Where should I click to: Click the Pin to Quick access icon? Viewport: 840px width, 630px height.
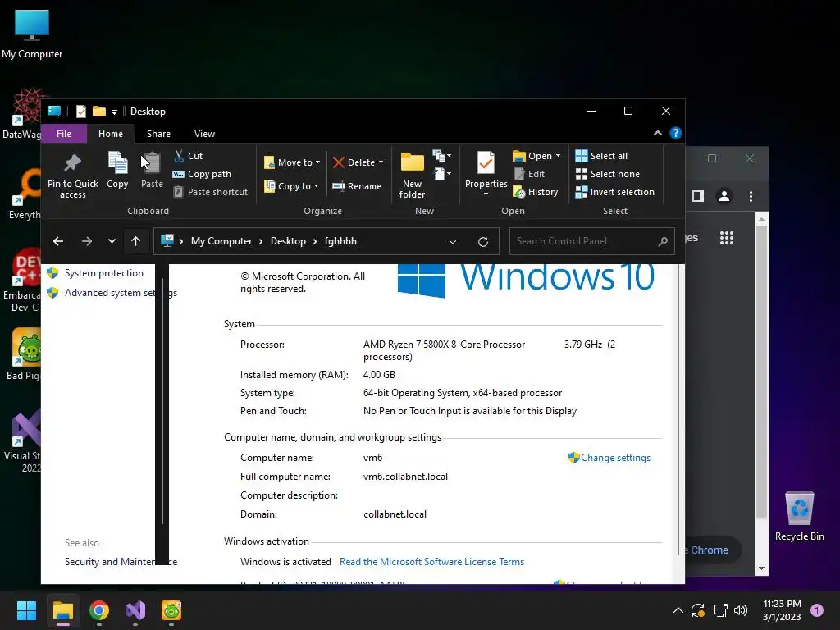click(73, 163)
